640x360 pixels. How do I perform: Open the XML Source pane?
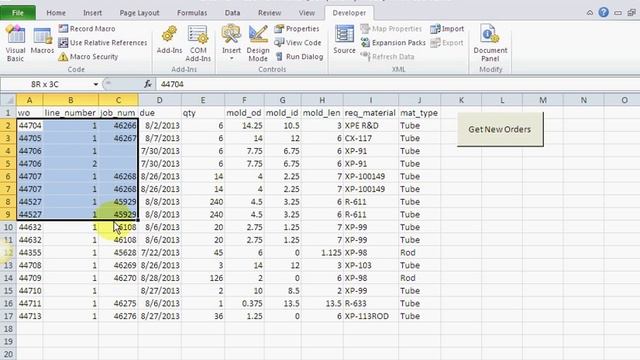[344, 40]
